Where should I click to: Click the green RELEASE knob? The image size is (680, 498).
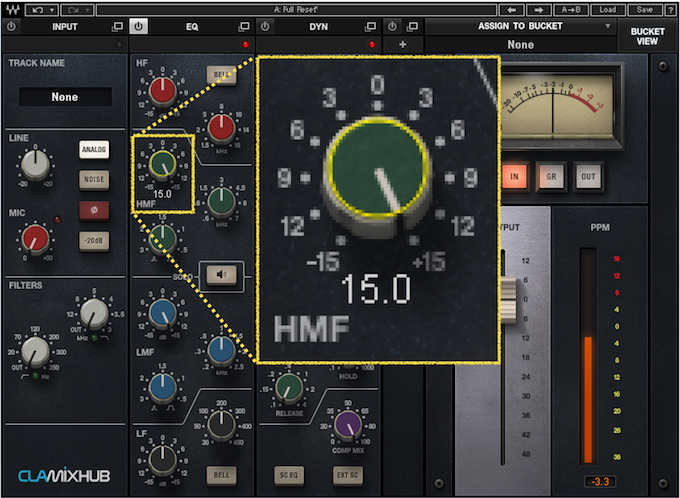tap(289, 387)
